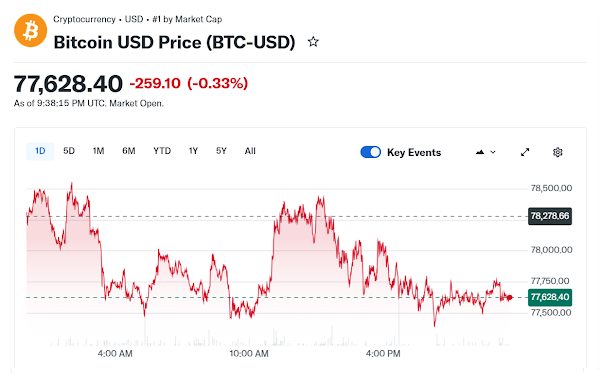This screenshot has width=600, height=387.
Task: Click the orange Bitcoin logo icon
Action: coord(31,31)
